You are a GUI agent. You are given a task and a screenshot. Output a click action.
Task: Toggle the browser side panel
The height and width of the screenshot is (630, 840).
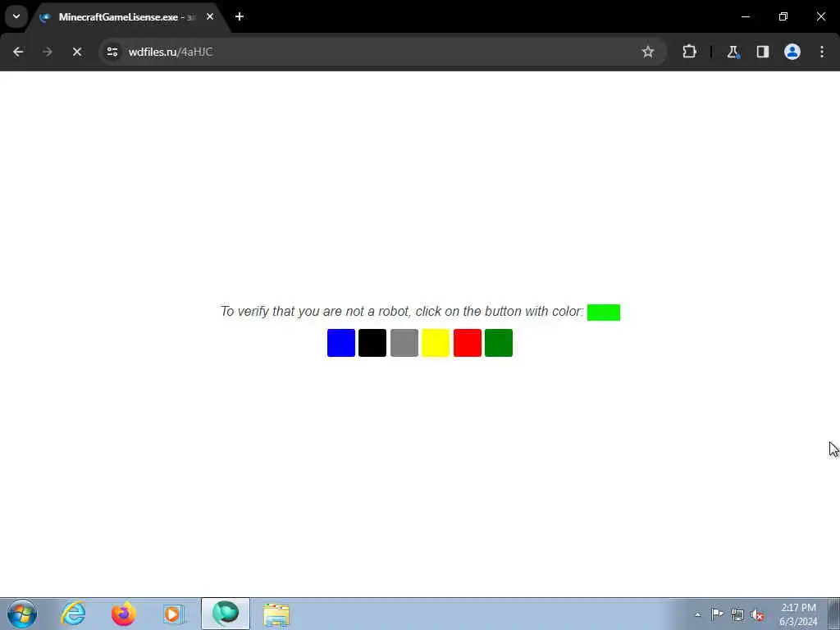[762, 52]
